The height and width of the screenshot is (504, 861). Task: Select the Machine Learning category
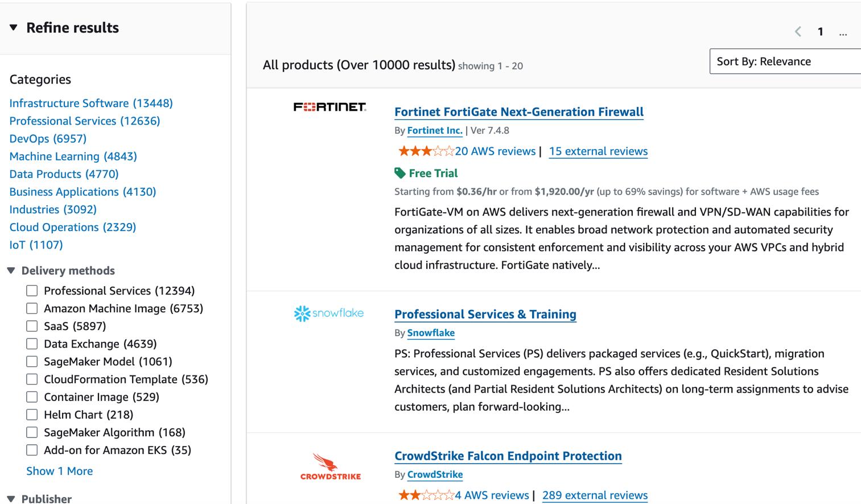click(x=73, y=156)
